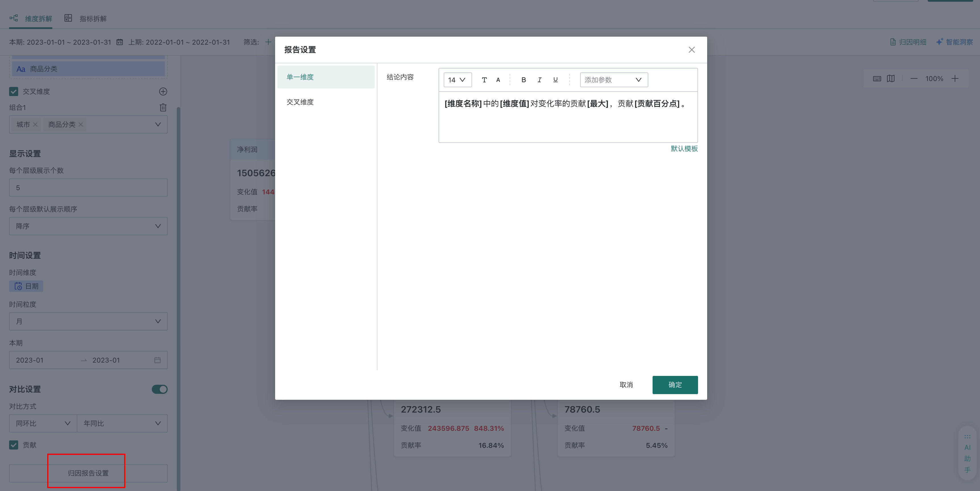Zoom in with the plus icon

955,79
